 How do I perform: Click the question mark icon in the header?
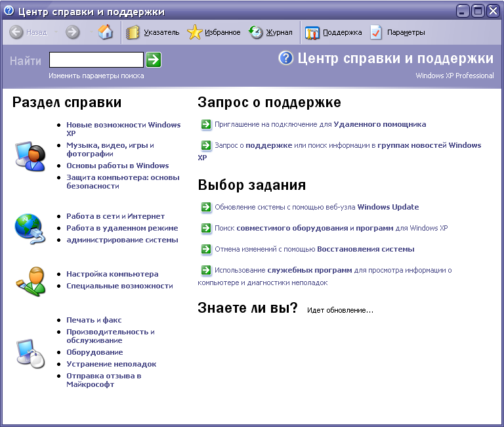(285, 58)
